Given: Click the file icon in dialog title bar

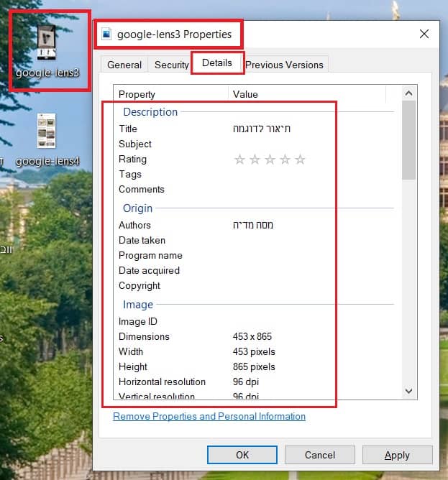Looking at the screenshot, I should click(107, 34).
